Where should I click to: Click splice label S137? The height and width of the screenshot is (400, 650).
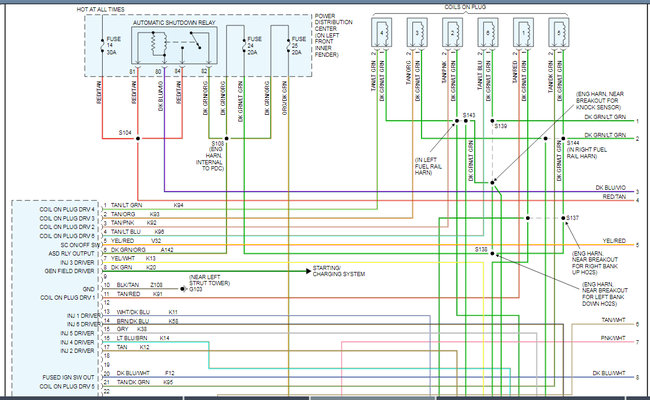(572, 218)
